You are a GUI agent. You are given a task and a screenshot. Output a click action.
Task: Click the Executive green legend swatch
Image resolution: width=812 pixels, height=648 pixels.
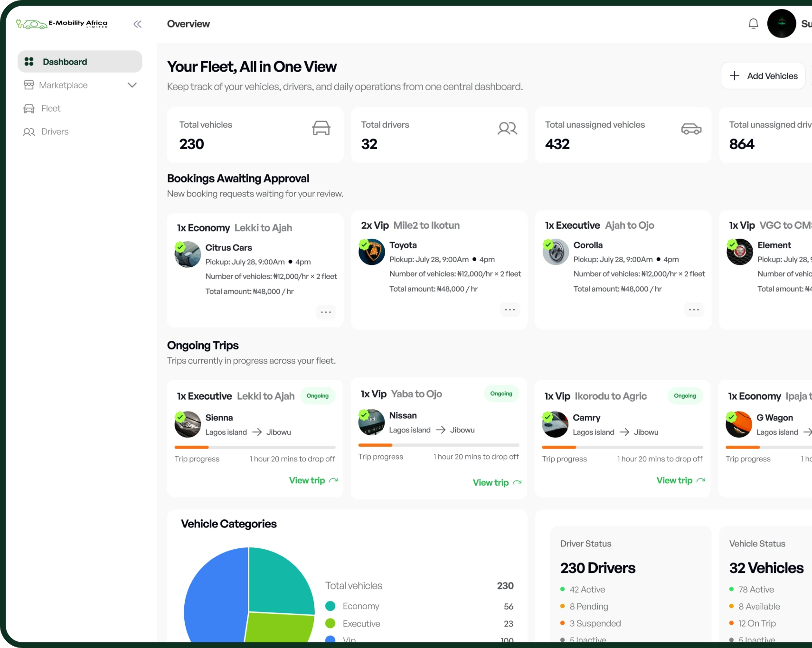pyautogui.click(x=330, y=623)
